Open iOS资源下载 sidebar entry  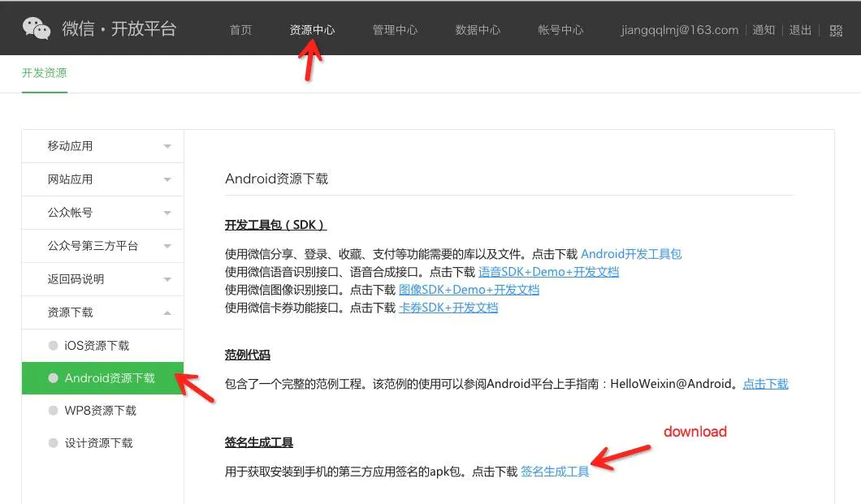(x=102, y=346)
